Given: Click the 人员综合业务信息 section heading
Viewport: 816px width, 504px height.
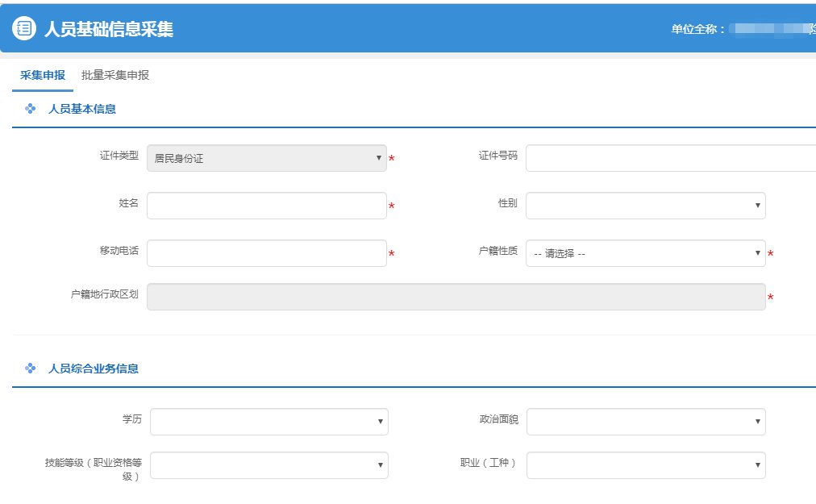Looking at the screenshot, I should click(x=94, y=369).
